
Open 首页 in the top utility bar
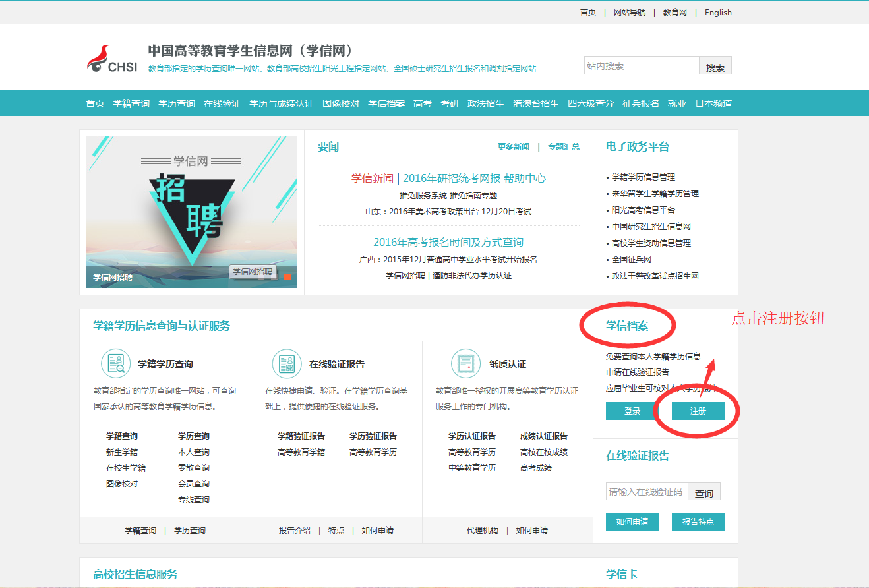coord(588,13)
